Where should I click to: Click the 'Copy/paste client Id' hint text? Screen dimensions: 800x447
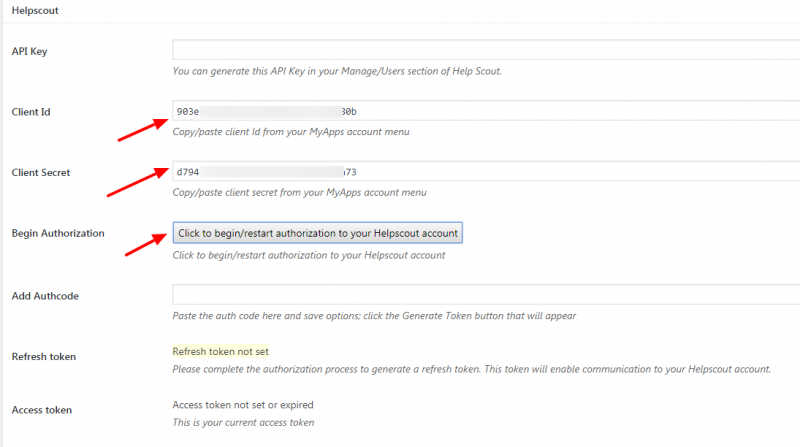(x=291, y=132)
